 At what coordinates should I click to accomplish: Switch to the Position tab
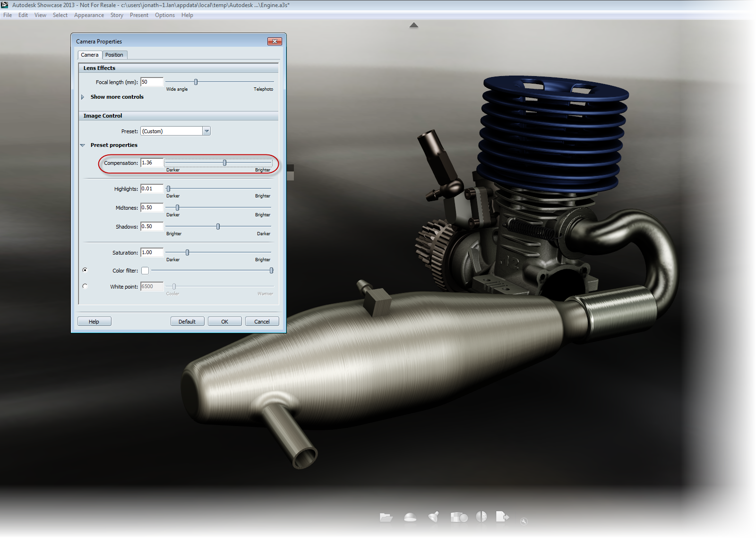[x=114, y=55]
